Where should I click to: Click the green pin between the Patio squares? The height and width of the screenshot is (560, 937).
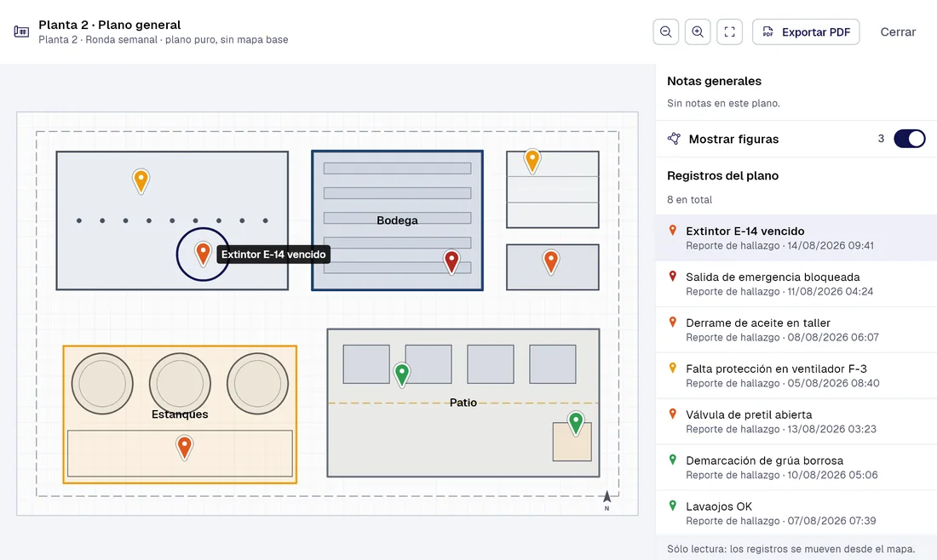point(402,374)
